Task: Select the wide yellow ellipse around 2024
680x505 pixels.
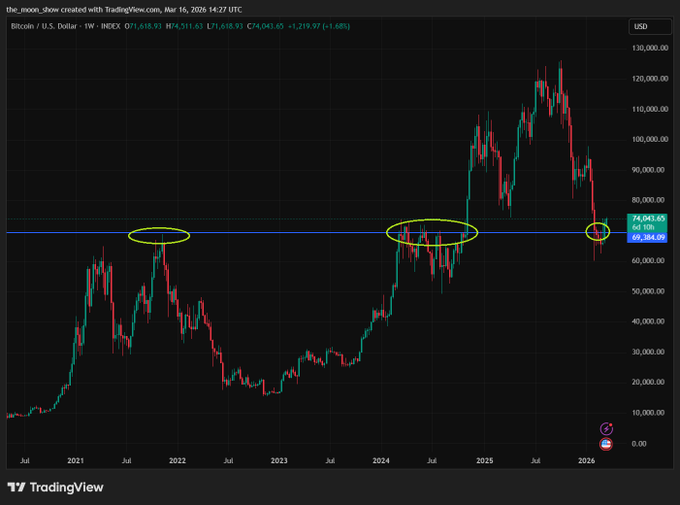Action: (432, 232)
